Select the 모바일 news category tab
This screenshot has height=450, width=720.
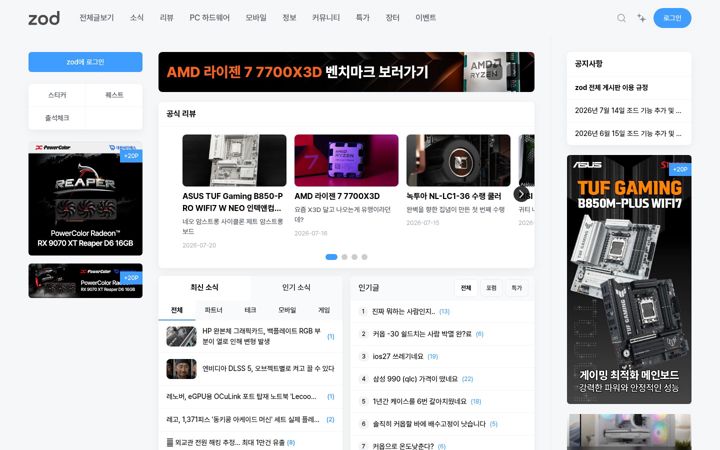click(x=287, y=310)
